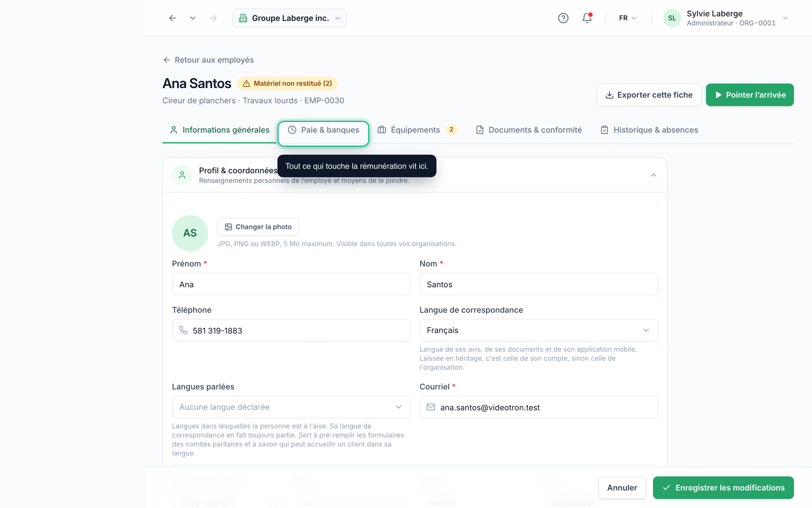
Task: Click Pointer l'arrivée button
Action: coord(750,95)
